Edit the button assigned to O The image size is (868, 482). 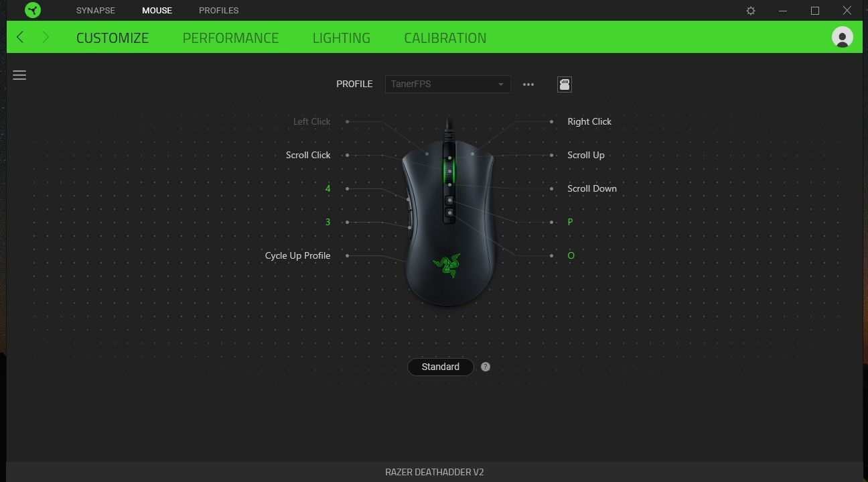click(x=571, y=255)
